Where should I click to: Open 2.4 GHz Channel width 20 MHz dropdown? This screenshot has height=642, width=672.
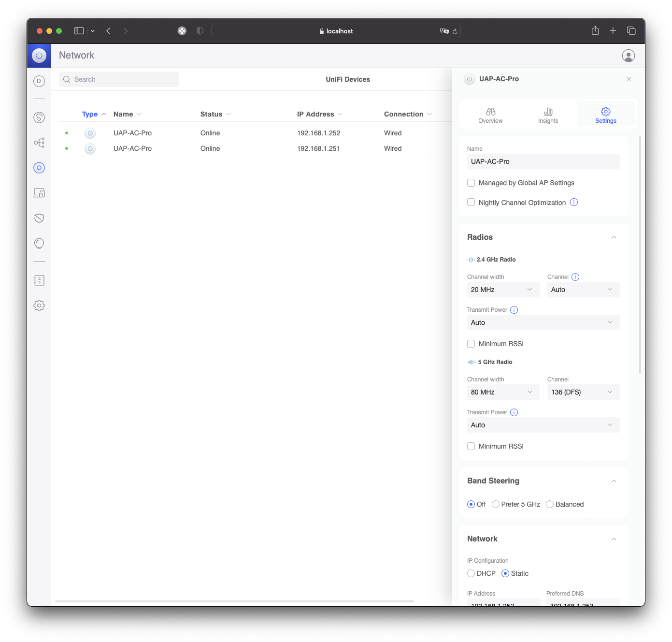503,290
